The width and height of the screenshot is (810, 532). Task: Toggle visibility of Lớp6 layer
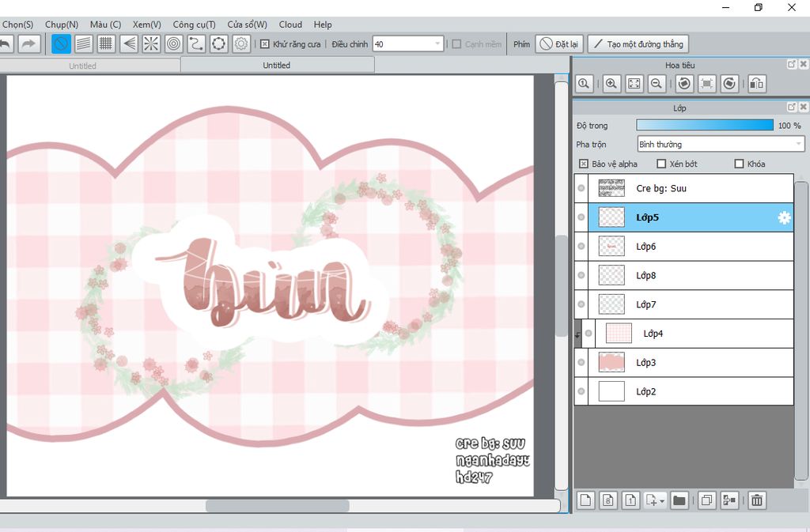[581, 246]
